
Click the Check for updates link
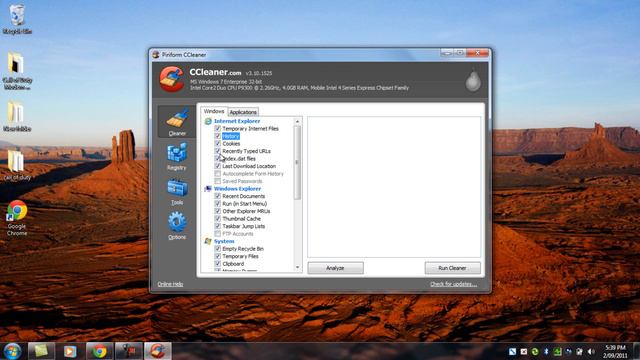click(x=453, y=284)
